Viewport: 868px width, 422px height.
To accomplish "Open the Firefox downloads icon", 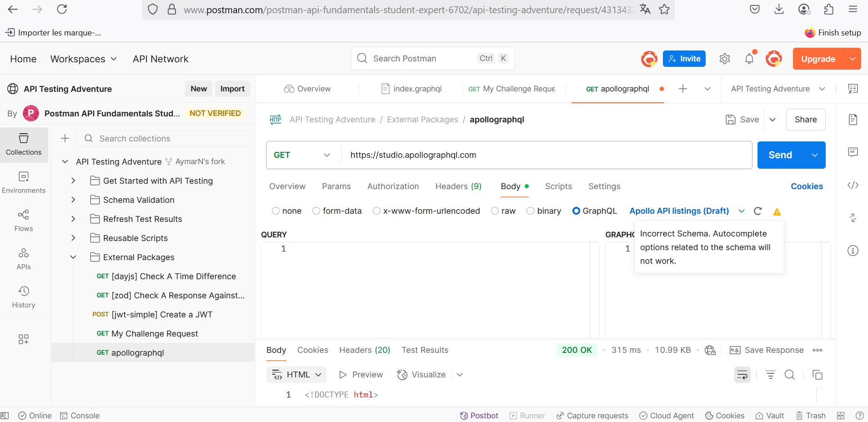I will click(779, 9).
